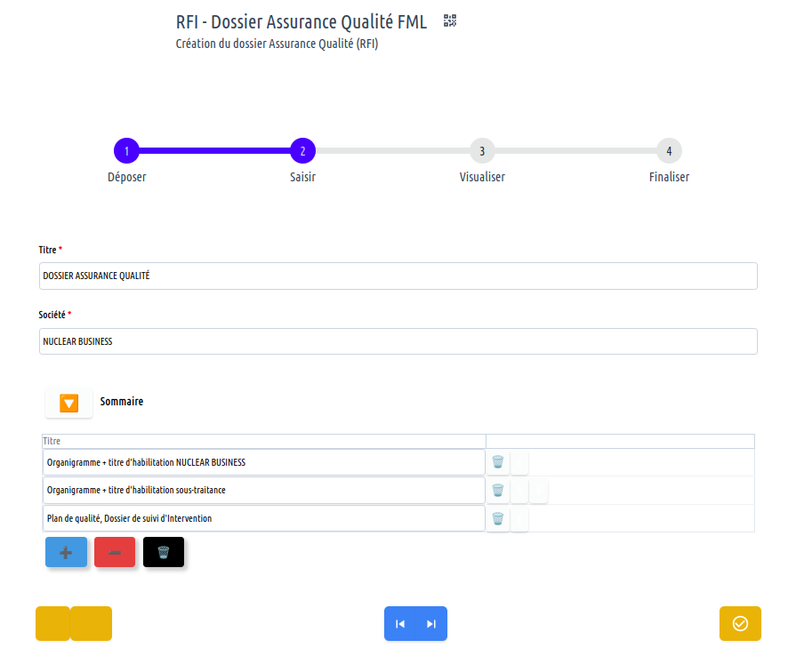Delete the Organigramme NUCLEAR BUSINESS row
788x672 pixels.
click(x=497, y=462)
